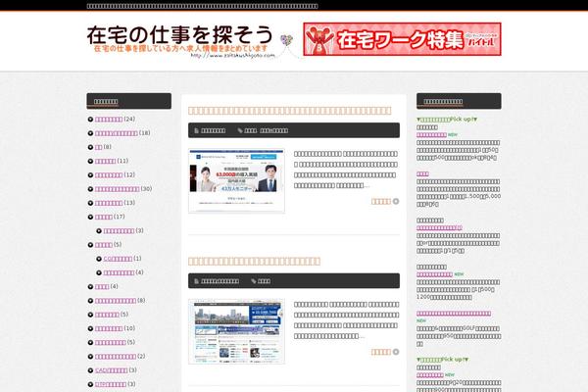
Task: Open the DTP category link (3)
Action: (x=110, y=384)
